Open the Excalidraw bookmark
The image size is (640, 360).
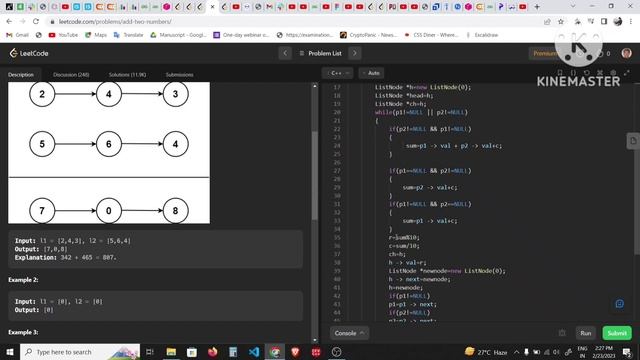tap(482, 35)
